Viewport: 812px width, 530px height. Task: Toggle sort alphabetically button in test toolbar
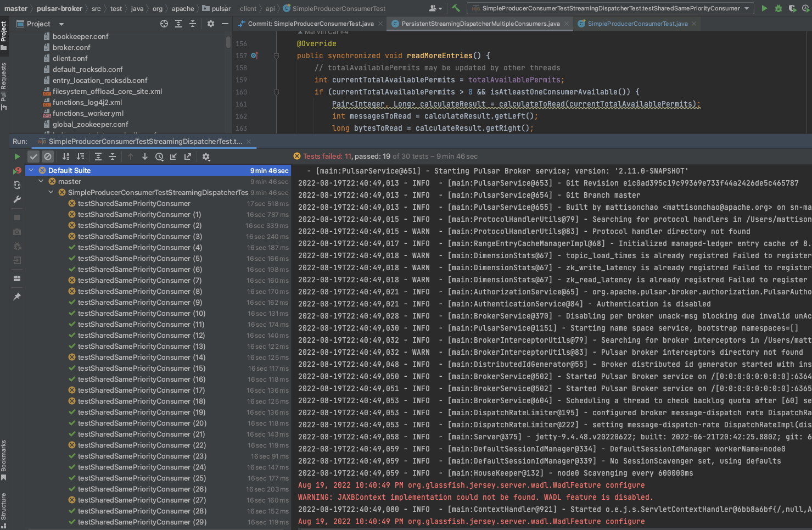66,157
